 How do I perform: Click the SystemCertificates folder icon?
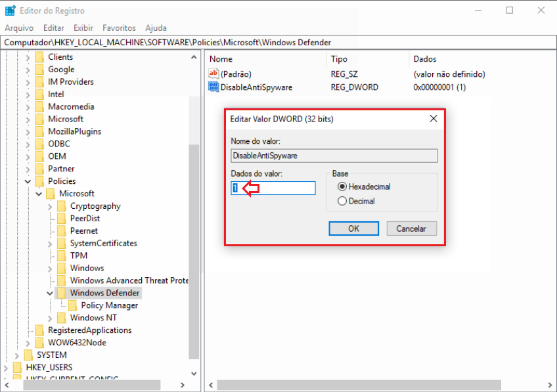coord(64,243)
